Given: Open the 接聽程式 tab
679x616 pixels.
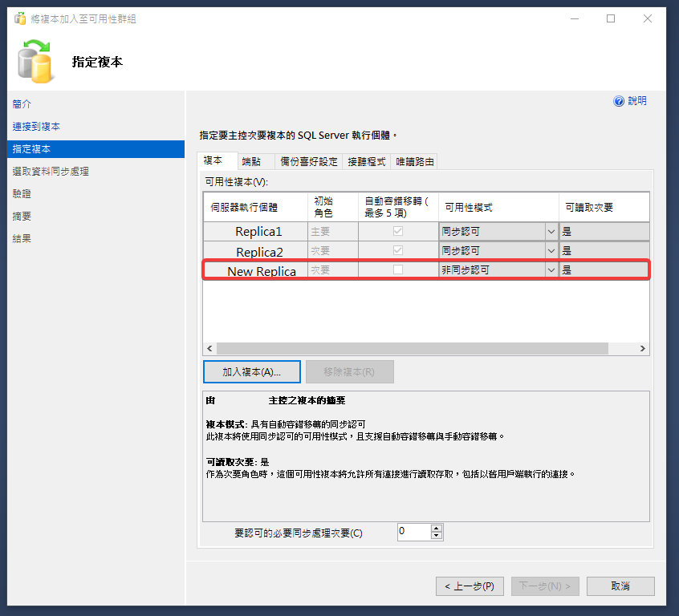Looking at the screenshot, I should (367, 161).
